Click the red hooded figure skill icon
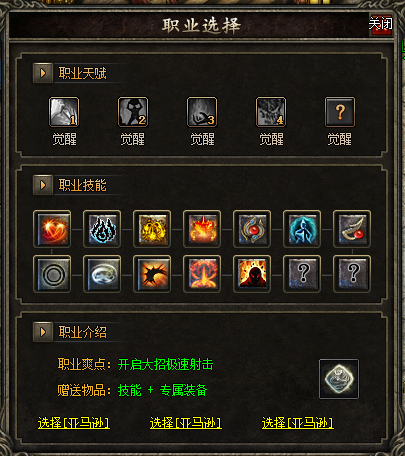Screen dimensions: 405x456 252,274
